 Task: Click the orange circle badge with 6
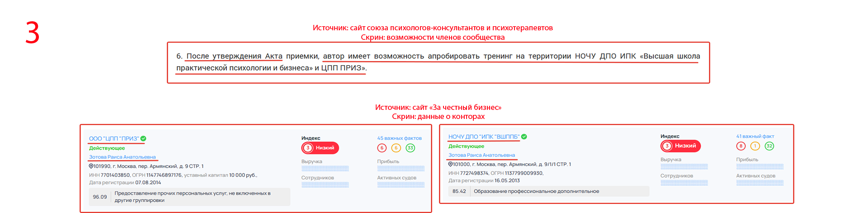(396, 148)
